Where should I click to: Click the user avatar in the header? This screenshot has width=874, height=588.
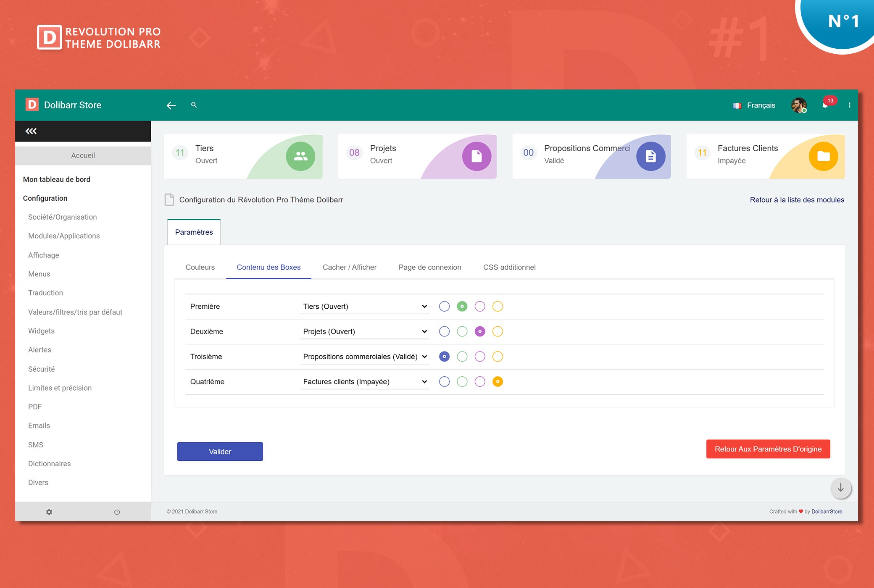tap(798, 105)
